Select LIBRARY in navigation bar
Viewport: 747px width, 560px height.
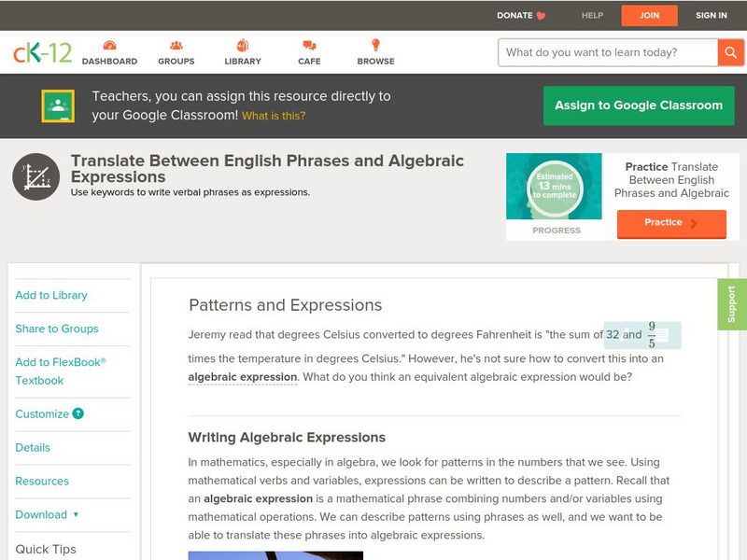click(x=243, y=61)
